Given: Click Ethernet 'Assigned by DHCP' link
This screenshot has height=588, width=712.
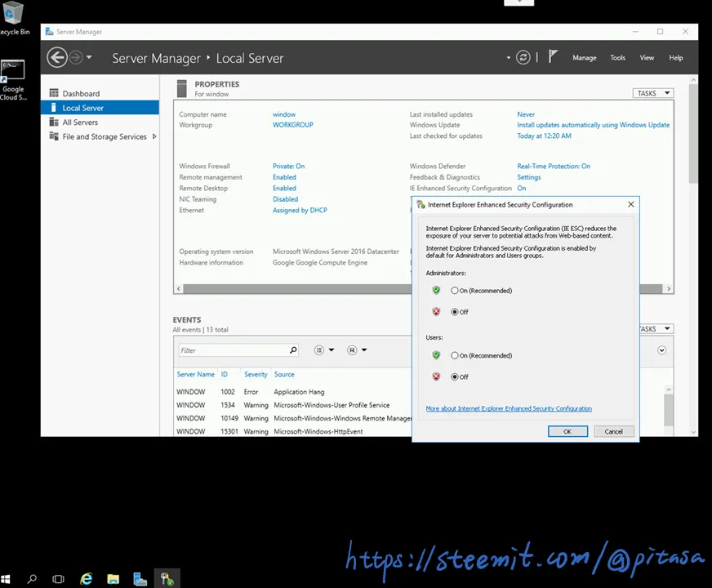Looking at the screenshot, I should tap(300, 210).
